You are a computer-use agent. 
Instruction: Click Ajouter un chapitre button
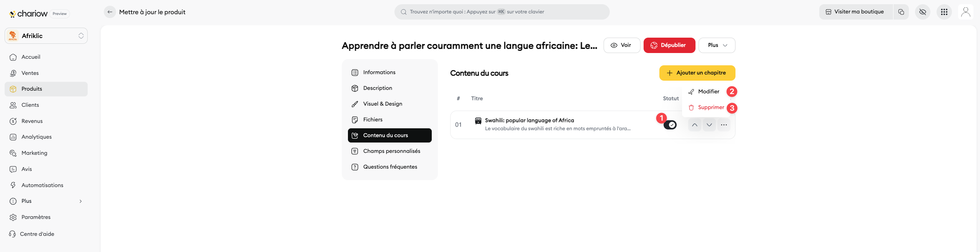[697, 73]
